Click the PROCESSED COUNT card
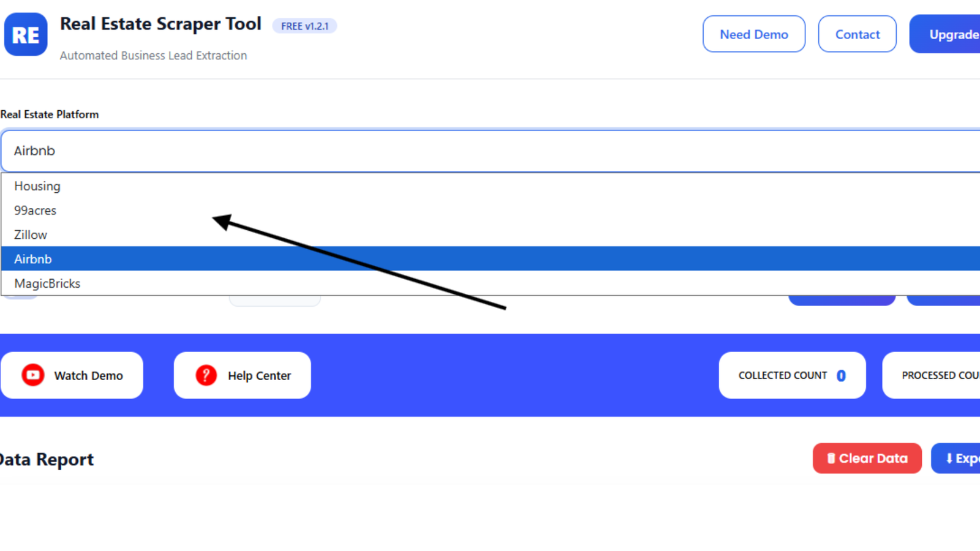980x551 pixels. (932, 375)
